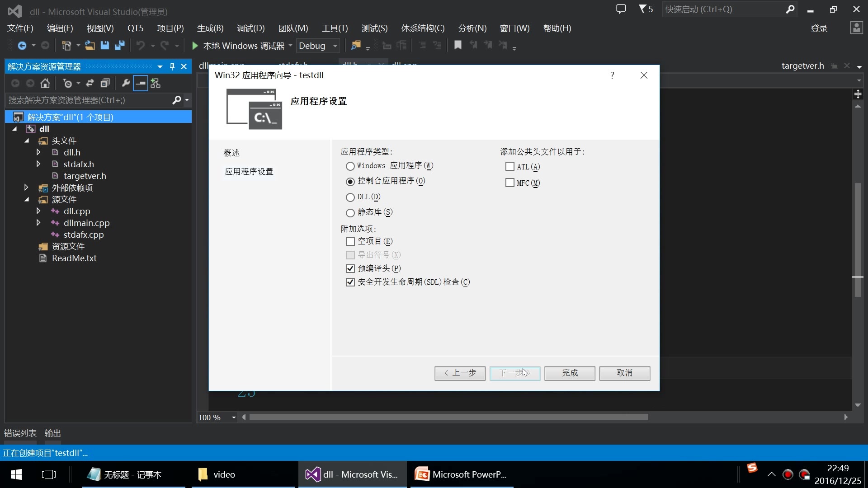Pin the Solution Explorer panel
Screen dimensions: 868x488
(172, 66)
